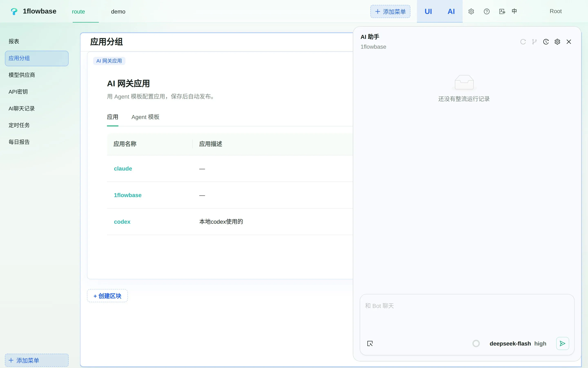
Task: Open the Root user menu
Action: tap(556, 11)
